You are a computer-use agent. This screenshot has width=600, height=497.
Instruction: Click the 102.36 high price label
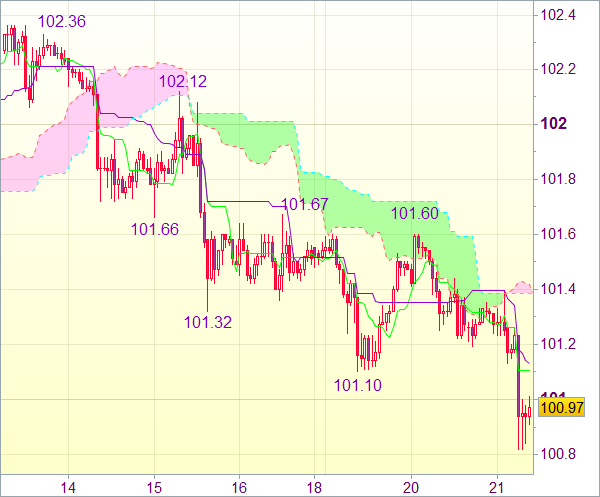[x=62, y=21]
